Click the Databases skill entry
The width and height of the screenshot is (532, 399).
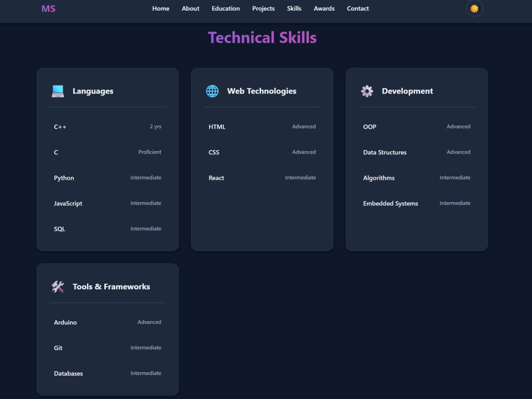point(107,373)
